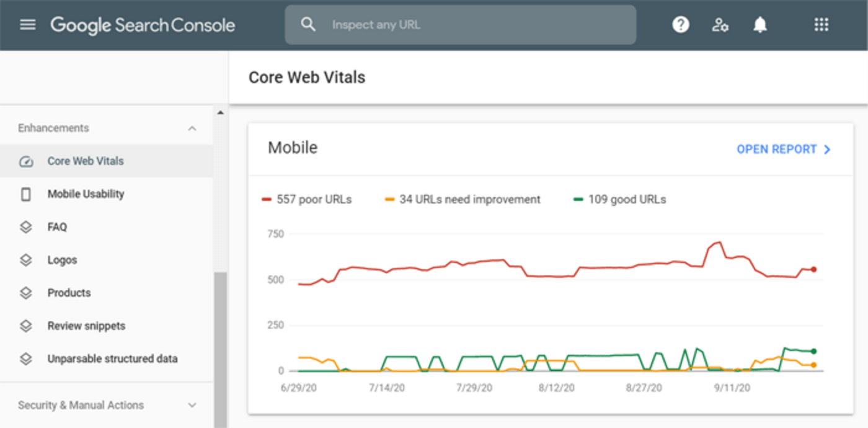Collapse the Enhancements section
The image size is (868, 428).
192,127
